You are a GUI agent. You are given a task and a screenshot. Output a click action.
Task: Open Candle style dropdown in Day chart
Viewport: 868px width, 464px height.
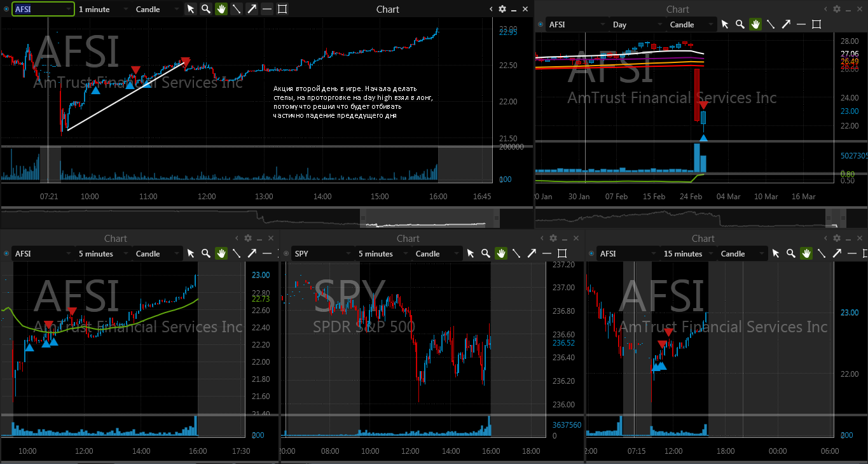(691, 24)
